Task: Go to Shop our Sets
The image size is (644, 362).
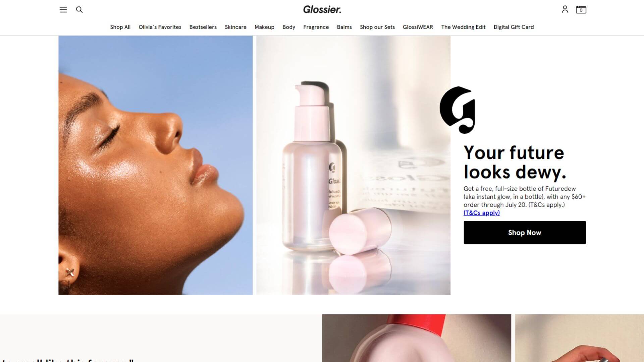Action: (x=377, y=27)
